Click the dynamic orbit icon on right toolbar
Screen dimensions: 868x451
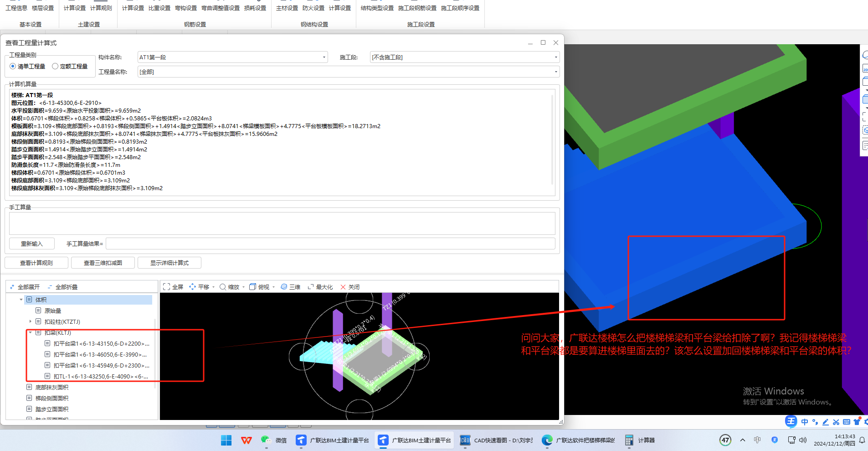(865, 55)
